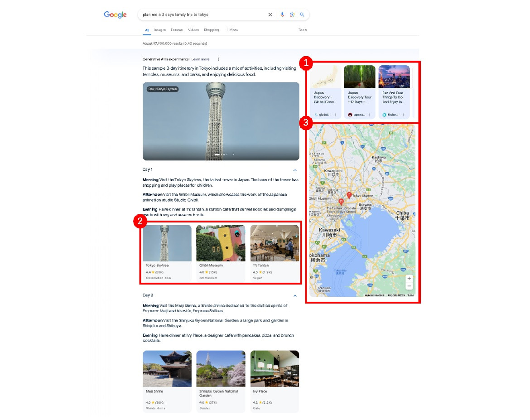Zoom in on the map
530x420 pixels.
[x=410, y=278]
